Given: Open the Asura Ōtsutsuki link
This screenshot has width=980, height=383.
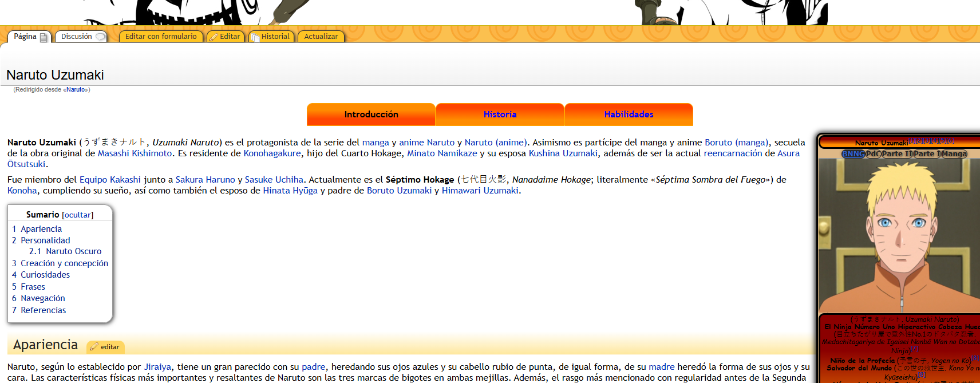Looking at the screenshot, I should pos(789,153).
